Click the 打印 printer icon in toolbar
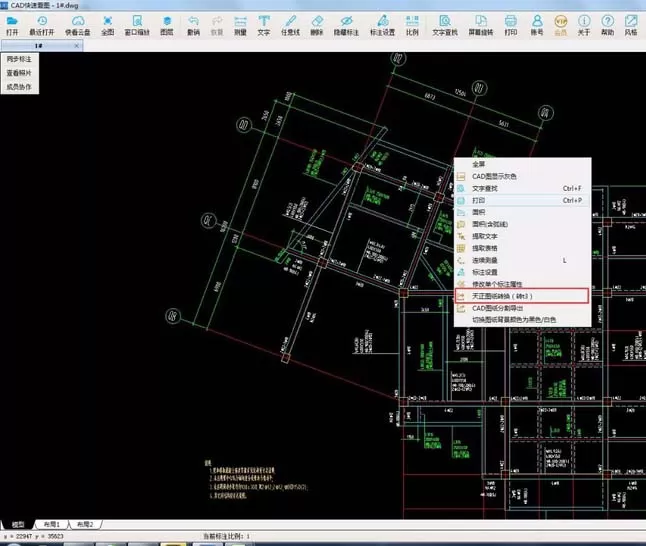Screen dimensions: 646x546 (511, 25)
